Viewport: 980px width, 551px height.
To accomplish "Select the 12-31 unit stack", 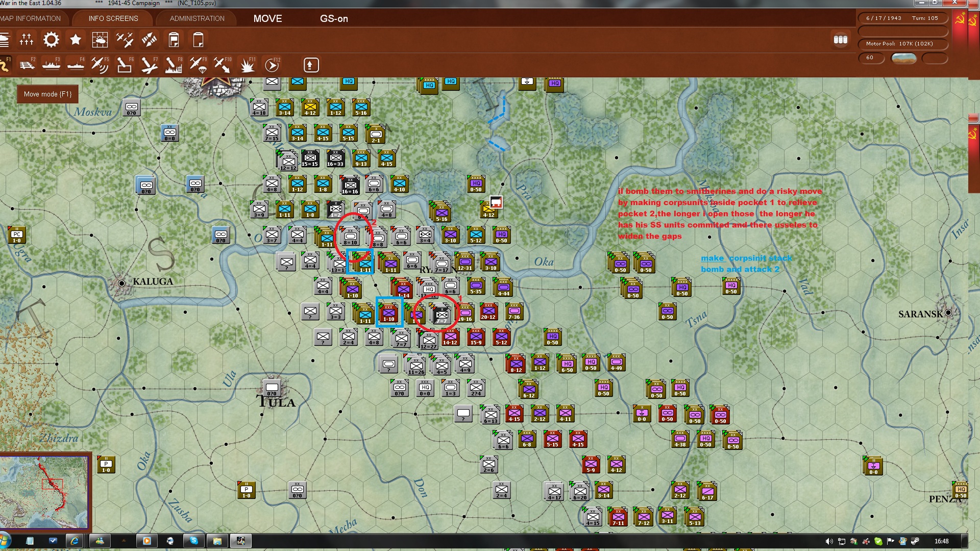I will 464,262.
